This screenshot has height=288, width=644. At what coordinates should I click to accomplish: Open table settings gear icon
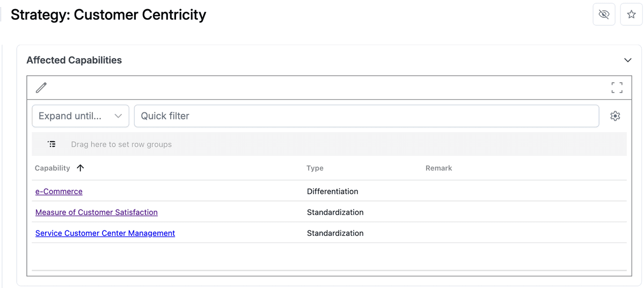(616, 116)
